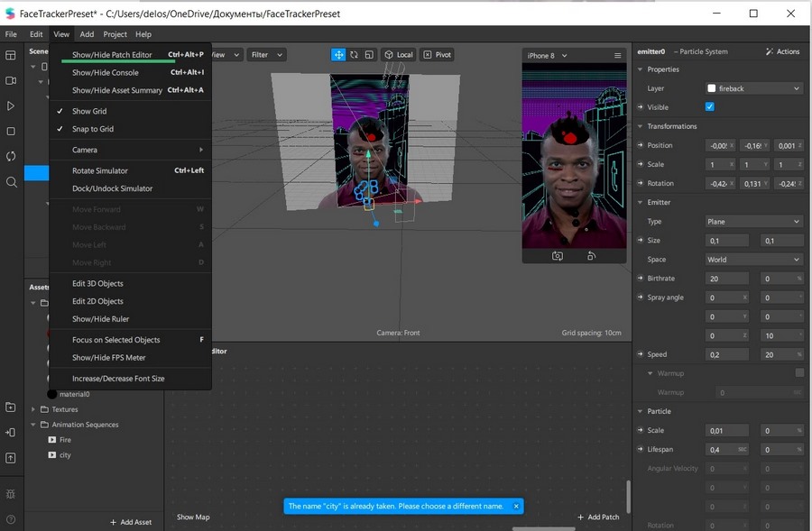812x531 pixels.
Task: Select the scale manipulator tool
Action: (x=369, y=55)
